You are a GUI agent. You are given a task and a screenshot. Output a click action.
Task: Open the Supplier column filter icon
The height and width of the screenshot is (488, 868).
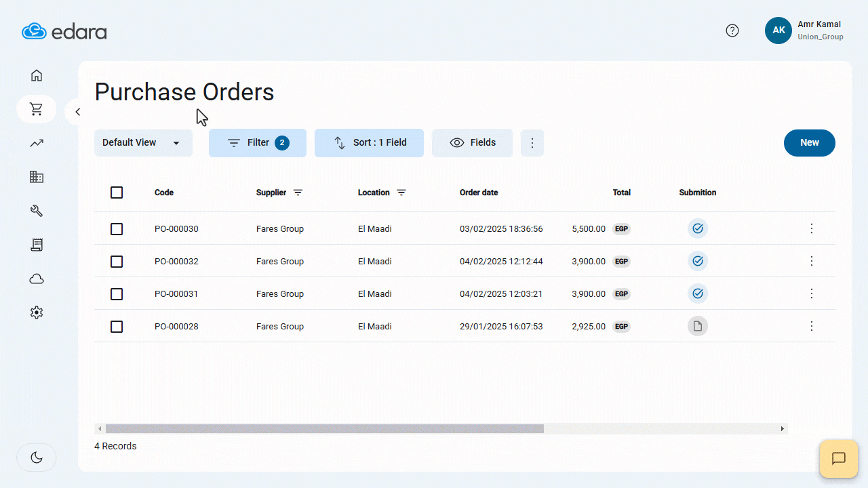(298, 192)
